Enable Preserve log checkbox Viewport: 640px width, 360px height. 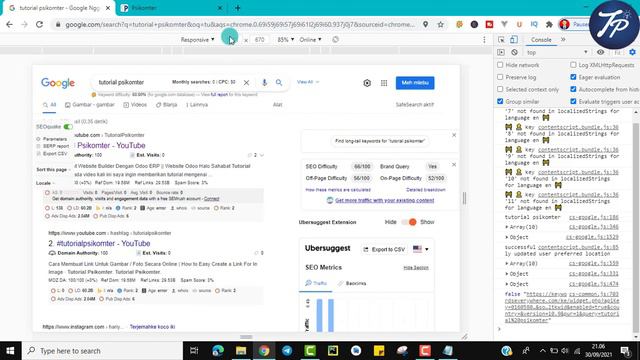500,77
